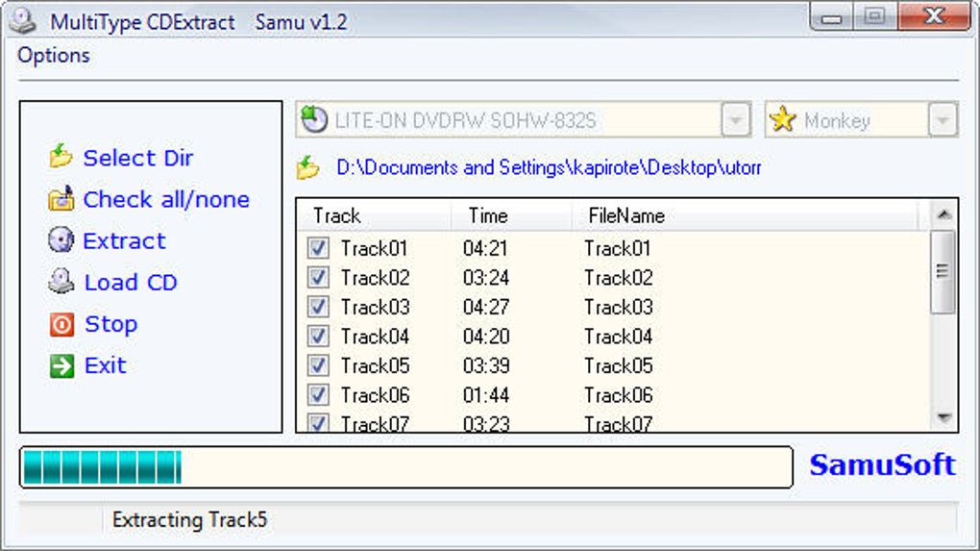Viewport: 980px width, 551px height.
Task: Minimize the MultiType CDExtract window
Action: (x=831, y=17)
